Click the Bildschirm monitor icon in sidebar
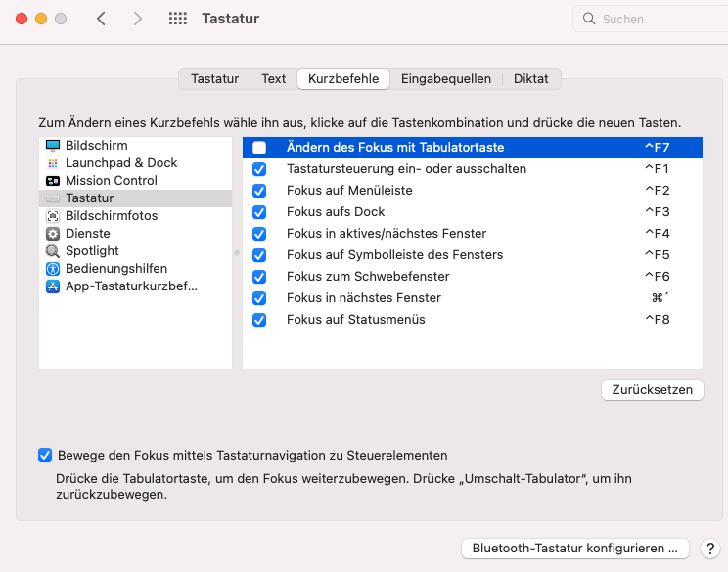The height and width of the screenshot is (572, 728). [53, 146]
